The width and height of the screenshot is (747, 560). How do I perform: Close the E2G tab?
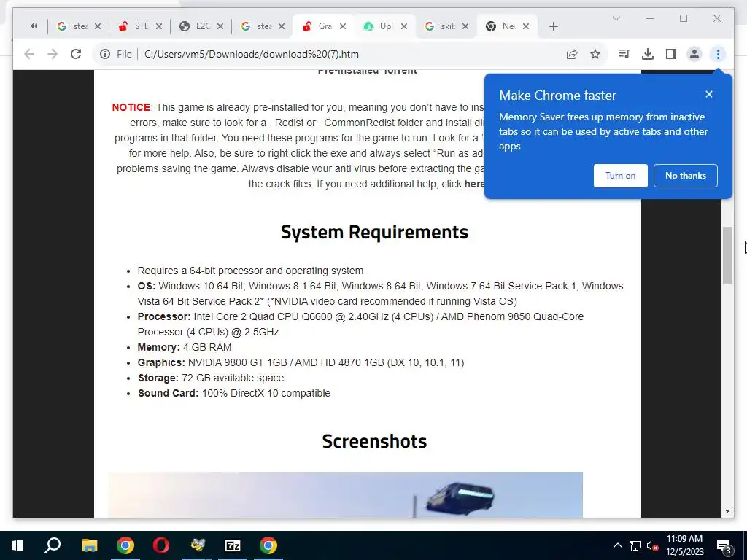click(x=220, y=26)
